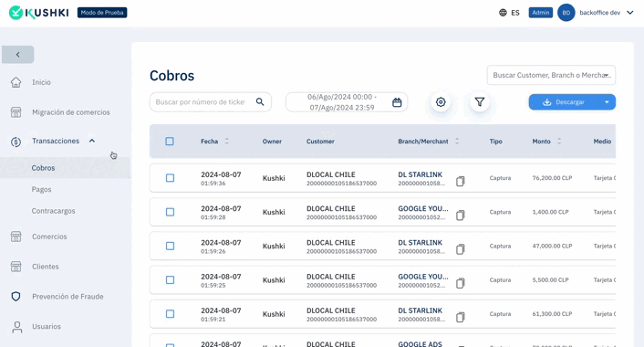
Task: Click the Tipo column header
Action: 495,141
